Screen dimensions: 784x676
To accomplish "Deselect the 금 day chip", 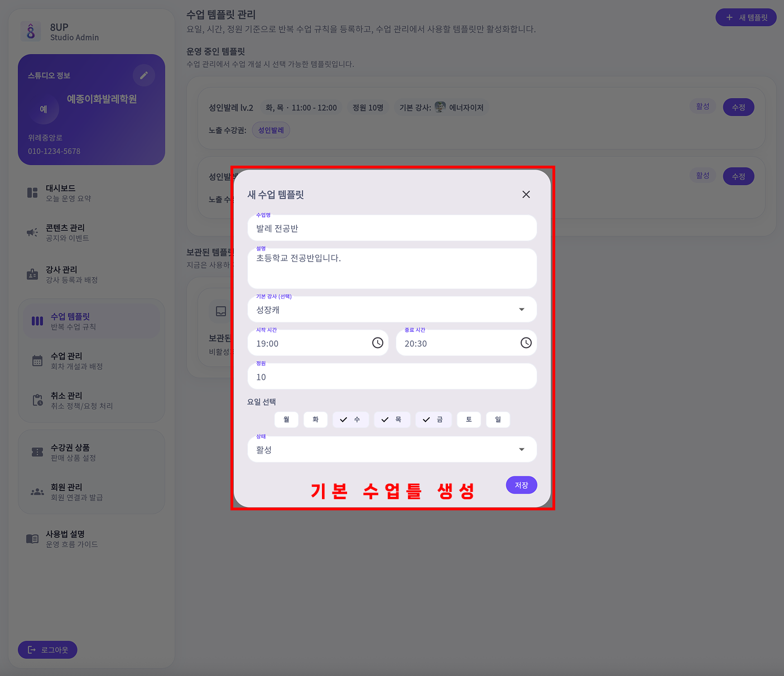I will tap(433, 419).
